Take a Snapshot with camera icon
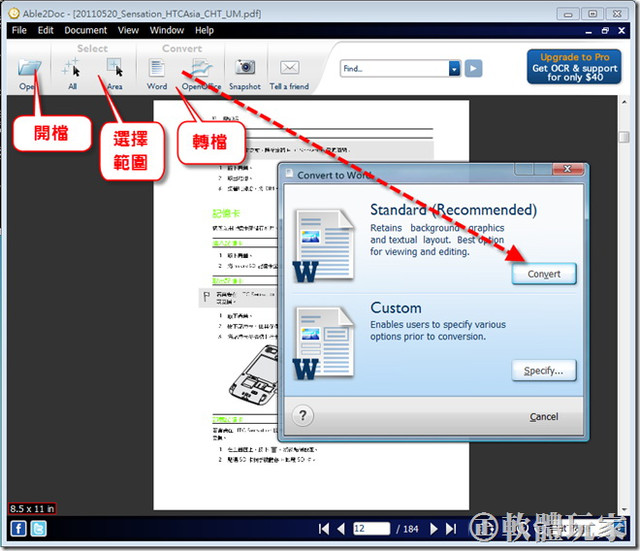This screenshot has height=551, width=640. (x=245, y=67)
